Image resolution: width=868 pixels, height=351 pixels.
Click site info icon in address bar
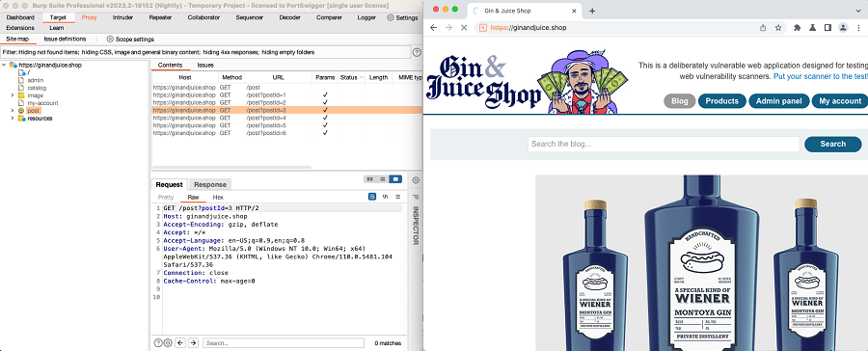[483, 28]
